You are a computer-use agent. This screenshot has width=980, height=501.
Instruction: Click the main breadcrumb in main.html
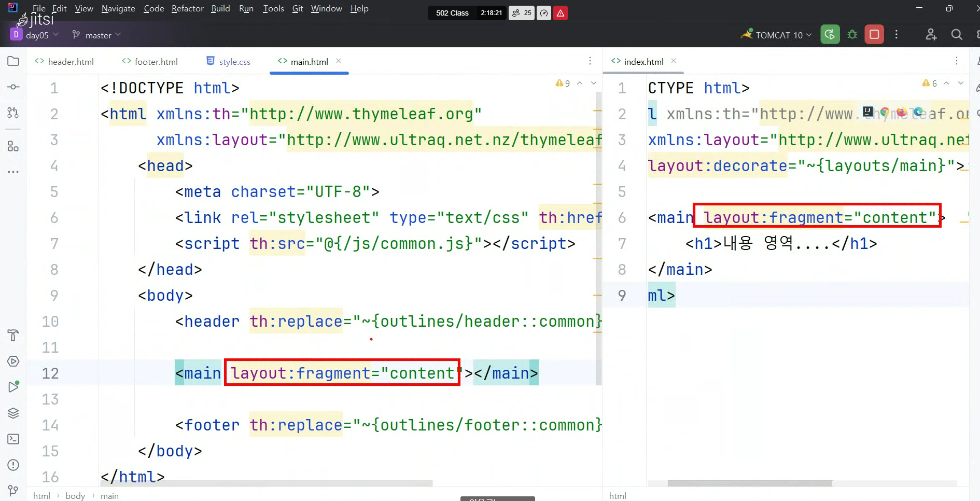click(109, 496)
